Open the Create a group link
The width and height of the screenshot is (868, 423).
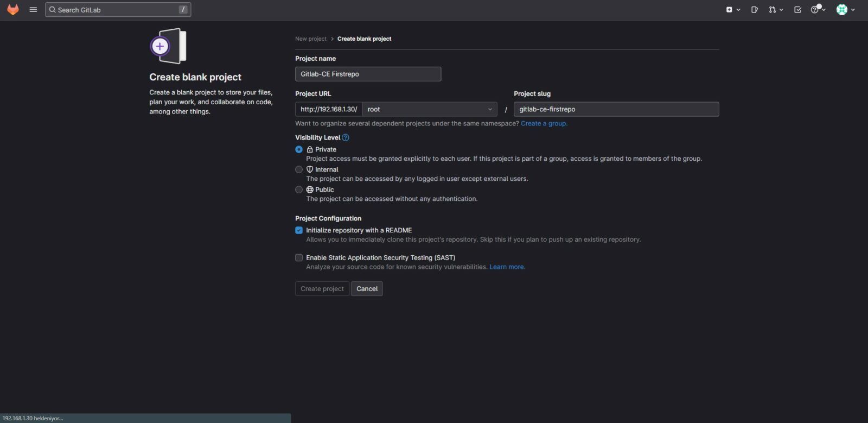tap(544, 124)
